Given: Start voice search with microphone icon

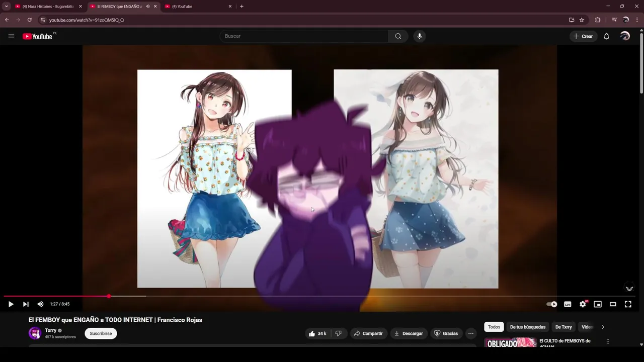Looking at the screenshot, I should [x=420, y=36].
